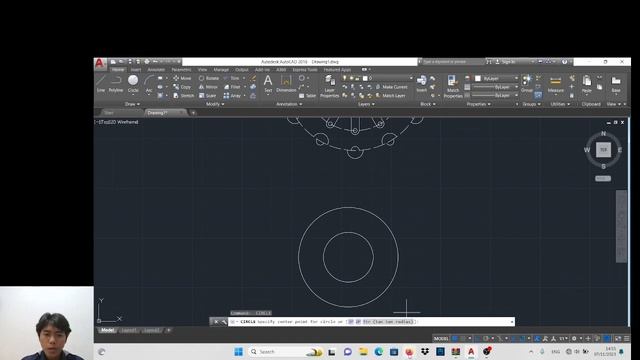Viewport: 640px width, 360px height.
Task: Click the command line input
Action: click(x=371, y=322)
